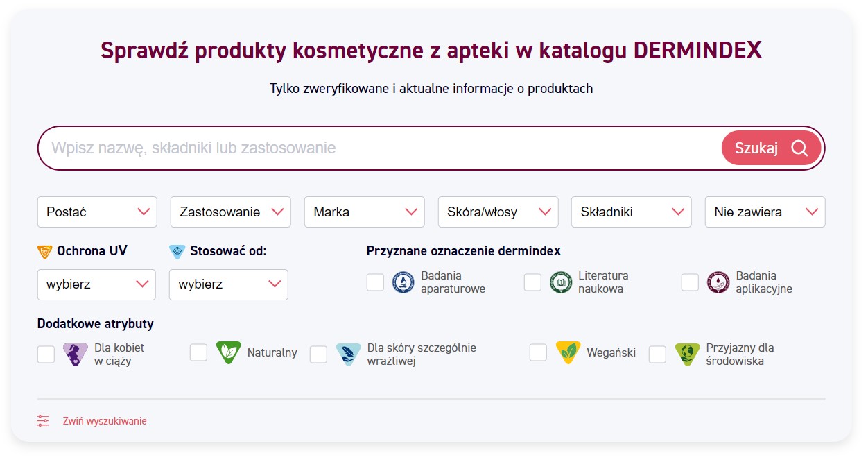Check the Badania aplikacyjne checkbox
The image size is (868, 462).
(x=690, y=282)
